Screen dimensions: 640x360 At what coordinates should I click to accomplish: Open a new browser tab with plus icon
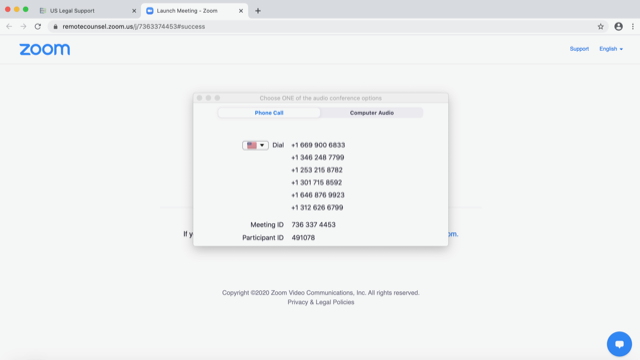point(258,11)
